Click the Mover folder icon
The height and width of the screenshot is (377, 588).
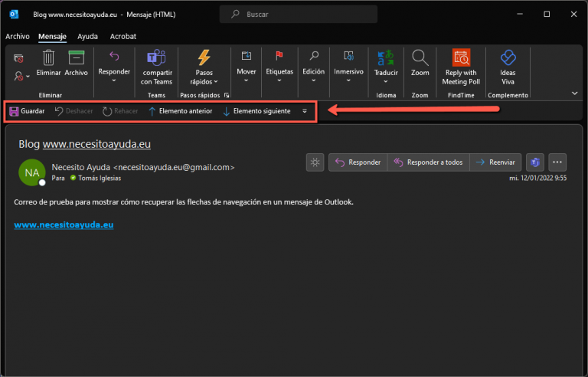point(247,56)
